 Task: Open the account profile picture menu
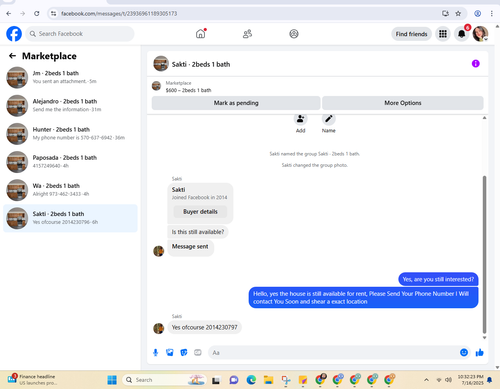click(480, 34)
